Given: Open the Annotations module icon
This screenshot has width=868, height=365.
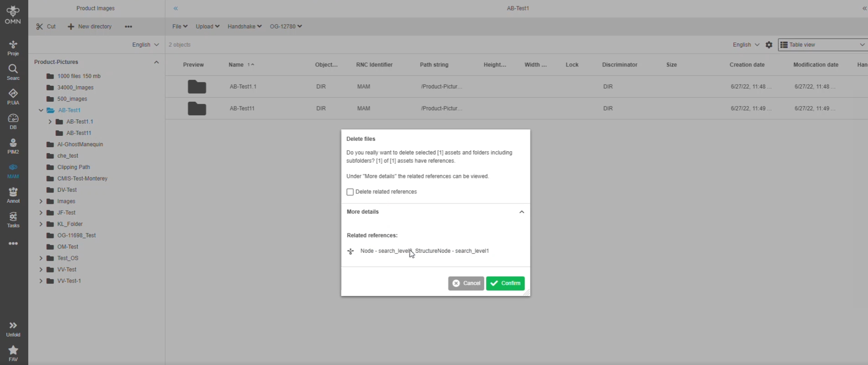Looking at the screenshot, I should pos(13,195).
